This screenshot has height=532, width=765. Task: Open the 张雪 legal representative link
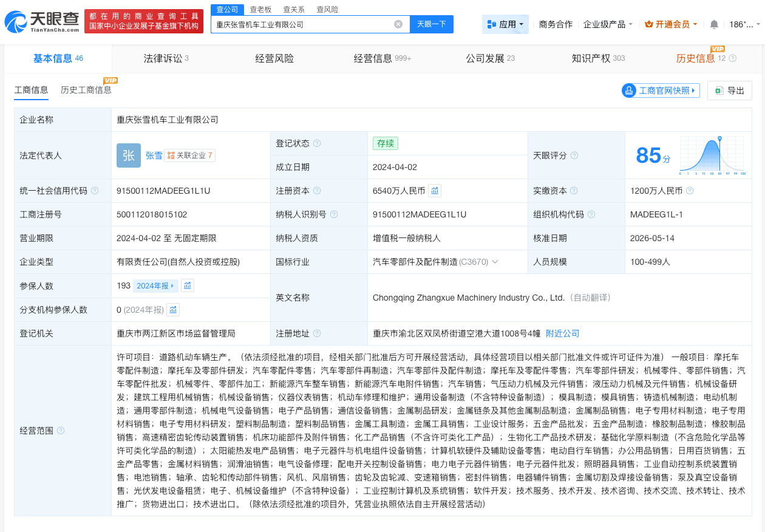(154, 155)
